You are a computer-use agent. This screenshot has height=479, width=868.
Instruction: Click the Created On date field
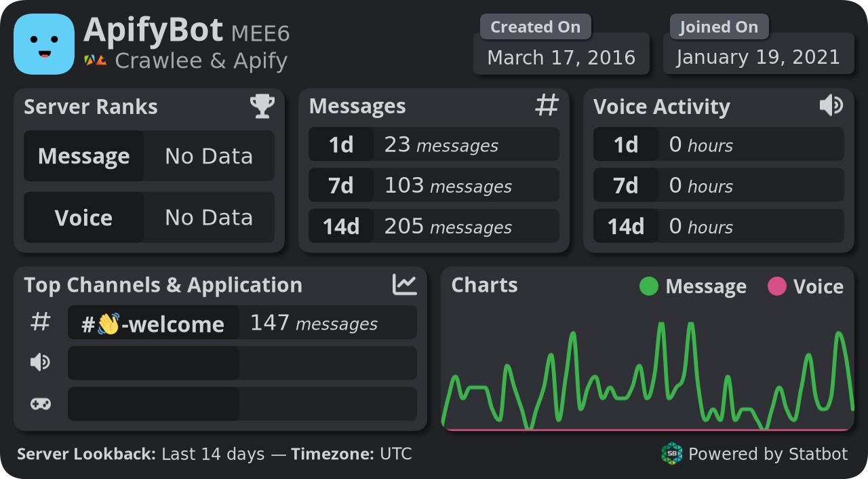pos(561,58)
